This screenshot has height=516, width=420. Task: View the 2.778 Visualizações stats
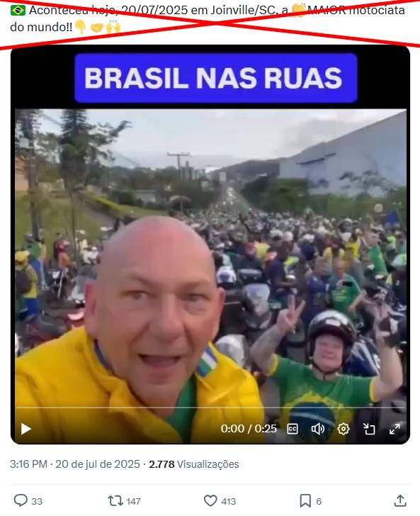(194, 464)
